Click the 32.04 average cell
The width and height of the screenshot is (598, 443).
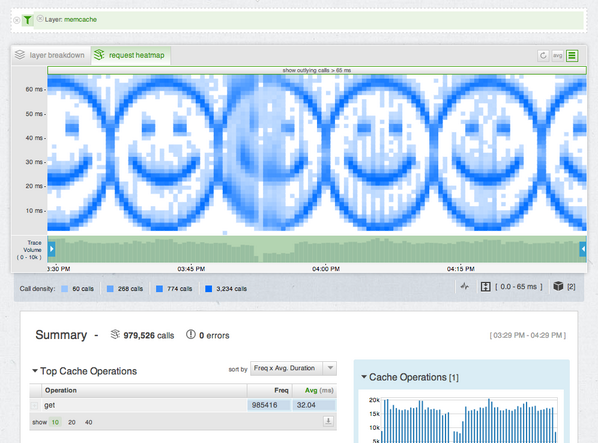pyautogui.click(x=314, y=405)
